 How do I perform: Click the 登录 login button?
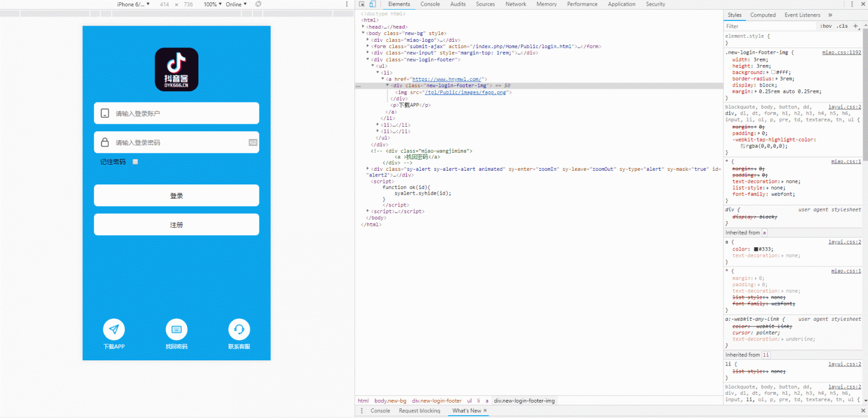pyautogui.click(x=176, y=195)
